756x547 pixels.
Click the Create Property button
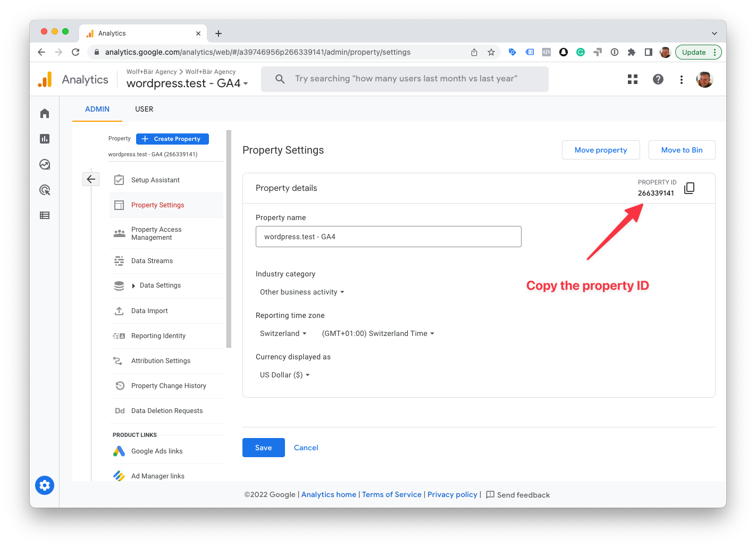click(x=172, y=139)
